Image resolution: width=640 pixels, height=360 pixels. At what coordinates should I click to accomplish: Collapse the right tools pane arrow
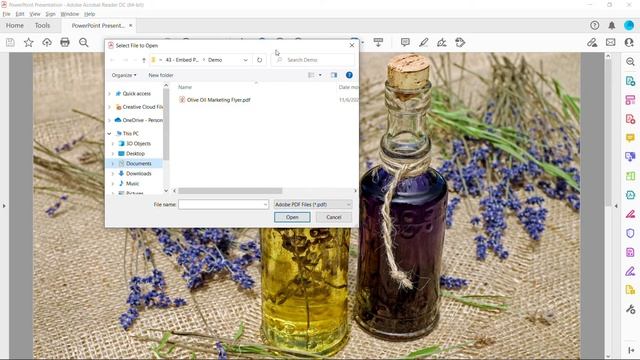click(616, 206)
